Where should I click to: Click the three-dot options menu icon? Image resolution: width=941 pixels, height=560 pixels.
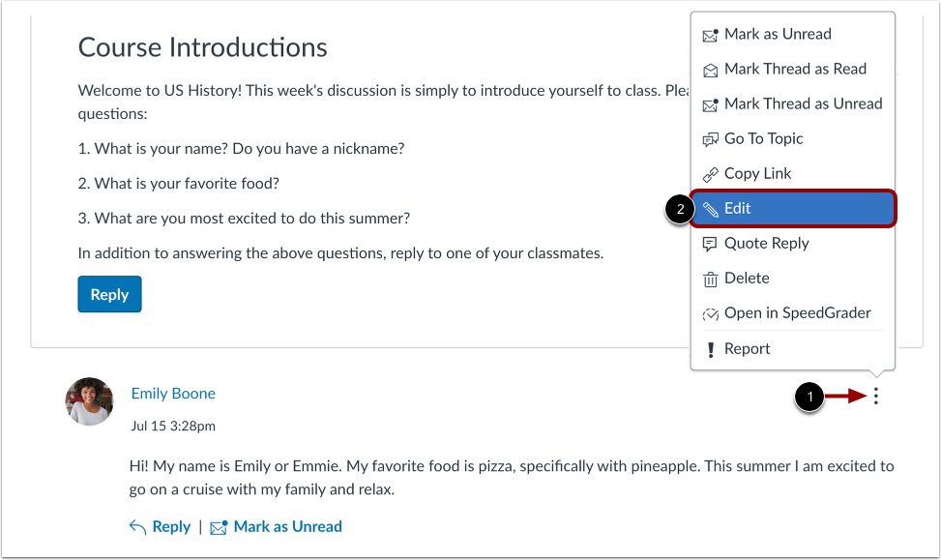point(875,396)
